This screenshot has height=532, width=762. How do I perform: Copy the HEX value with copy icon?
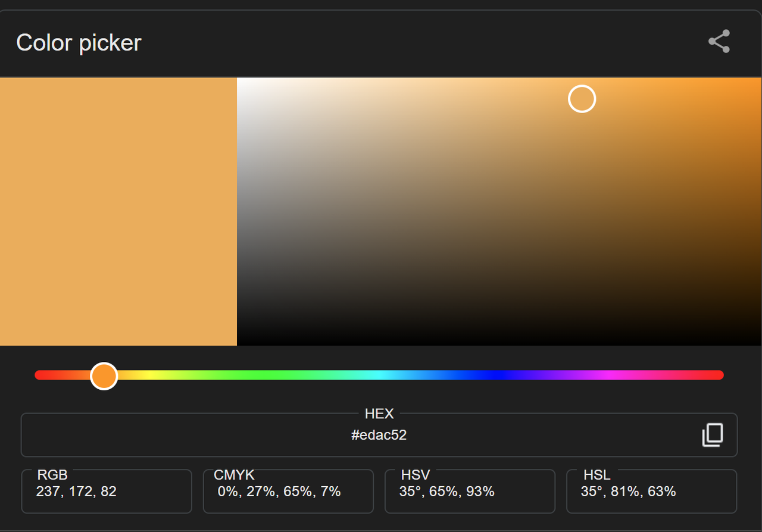pos(713,435)
